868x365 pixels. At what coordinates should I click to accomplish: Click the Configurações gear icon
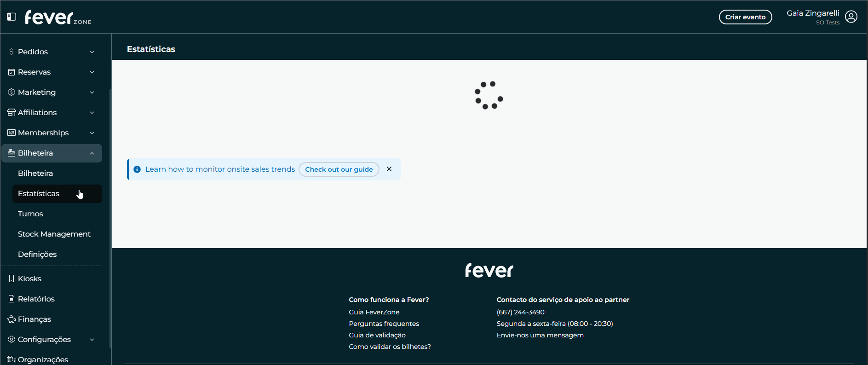(11, 339)
